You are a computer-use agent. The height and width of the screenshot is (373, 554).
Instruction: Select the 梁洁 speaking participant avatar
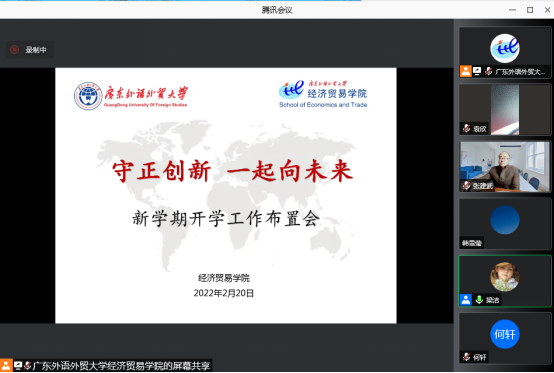pos(505,277)
